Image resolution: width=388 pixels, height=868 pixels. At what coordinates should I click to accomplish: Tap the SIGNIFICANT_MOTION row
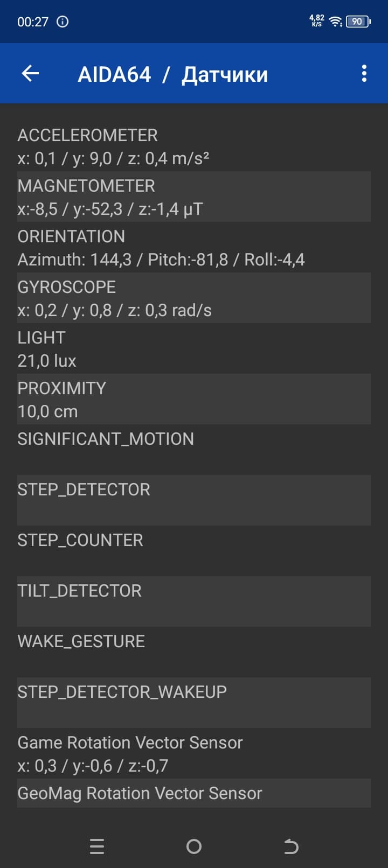[x=194, y=449]
